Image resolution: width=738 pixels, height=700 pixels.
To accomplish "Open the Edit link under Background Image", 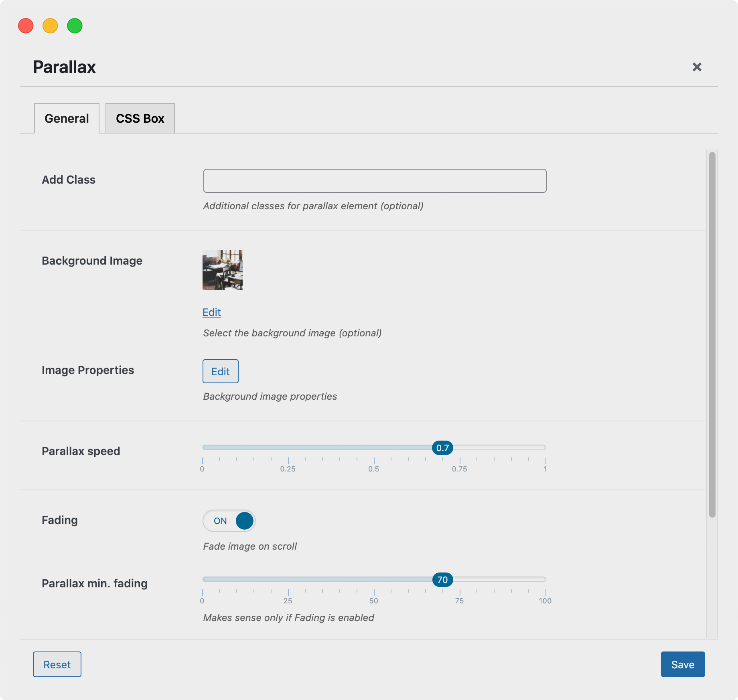I will tap(211, 312).
